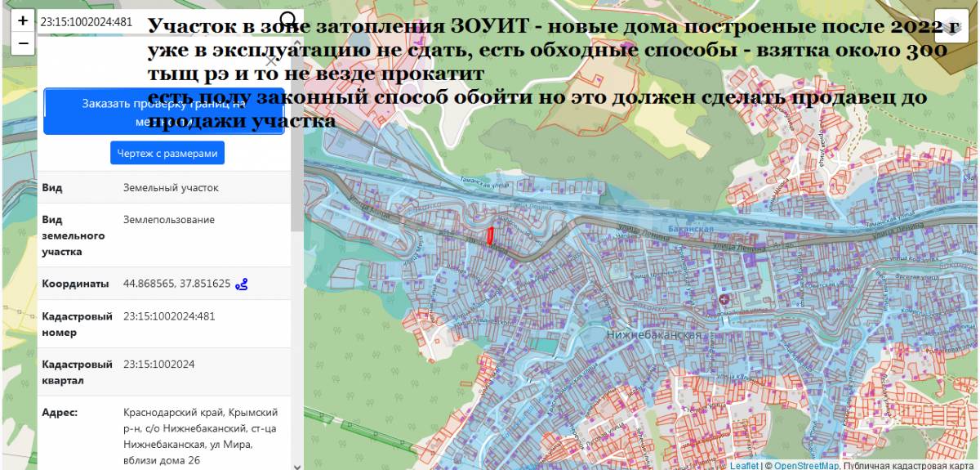Select the red highlighted parcel on map

click(x=490, y=235)
